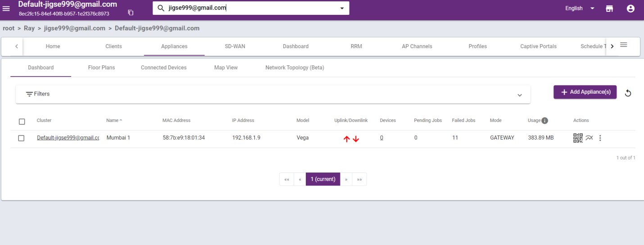Click the search magnifier icon
644x245 pixels.
pos(161,8)
